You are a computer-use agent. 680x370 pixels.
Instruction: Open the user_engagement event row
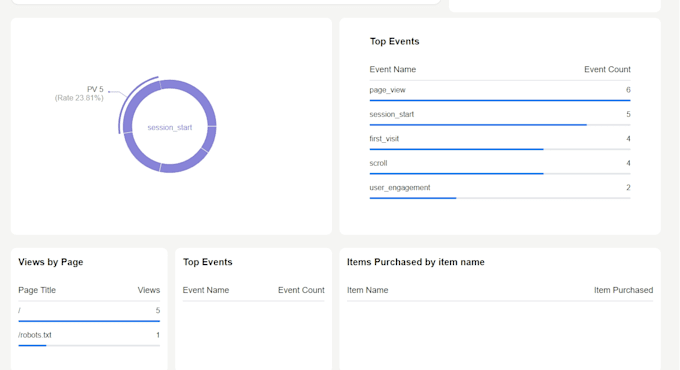[x=500, y=188]
